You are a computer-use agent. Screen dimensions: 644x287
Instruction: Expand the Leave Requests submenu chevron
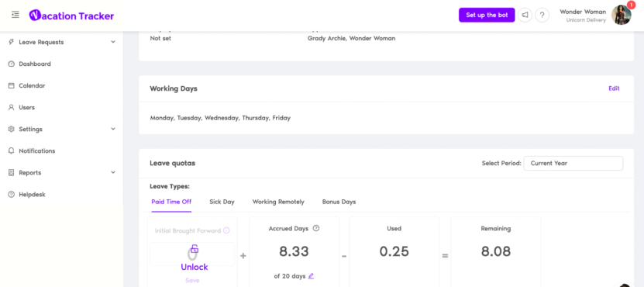point(113,42)
